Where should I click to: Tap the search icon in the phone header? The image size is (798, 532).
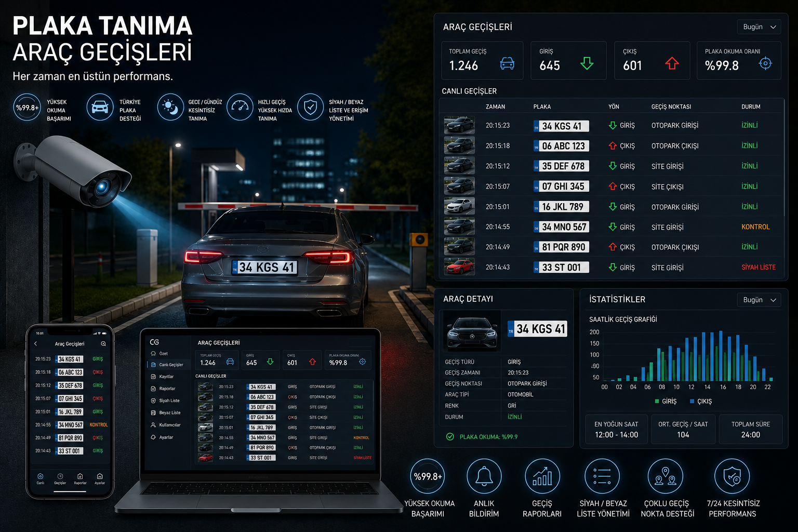pyautogui.click(x=103, y=344)
